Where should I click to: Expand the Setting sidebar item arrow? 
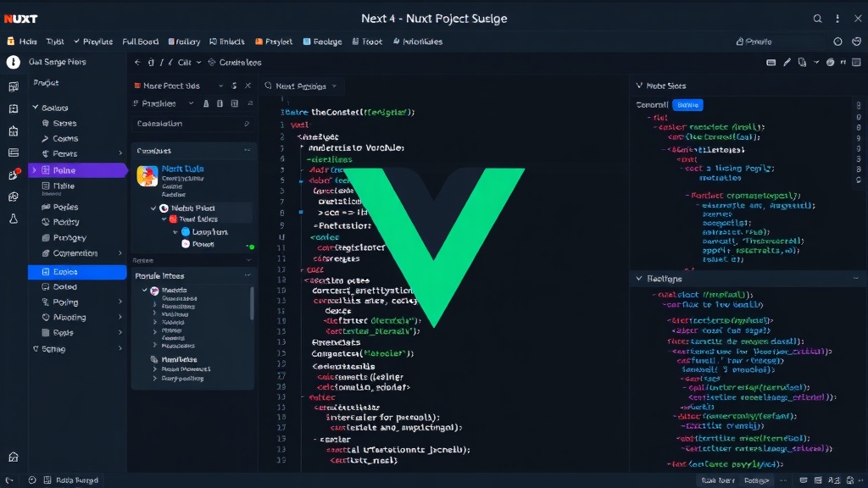click(120, 348)
